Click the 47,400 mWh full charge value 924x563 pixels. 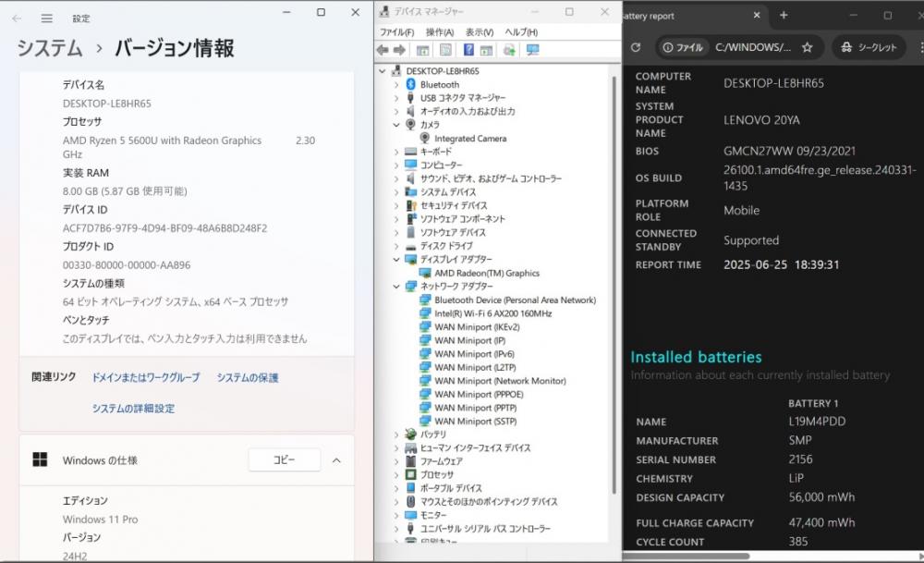[x=821, y=522]
